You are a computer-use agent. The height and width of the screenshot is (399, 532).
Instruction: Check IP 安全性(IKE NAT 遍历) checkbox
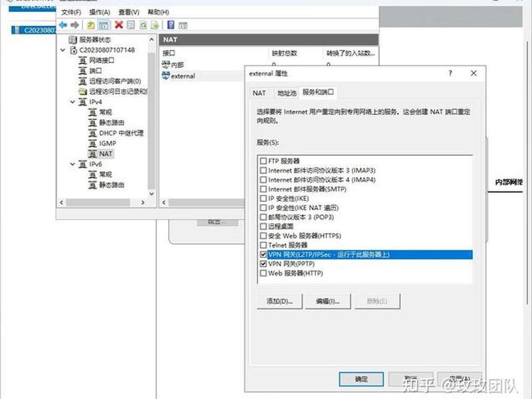263,207
